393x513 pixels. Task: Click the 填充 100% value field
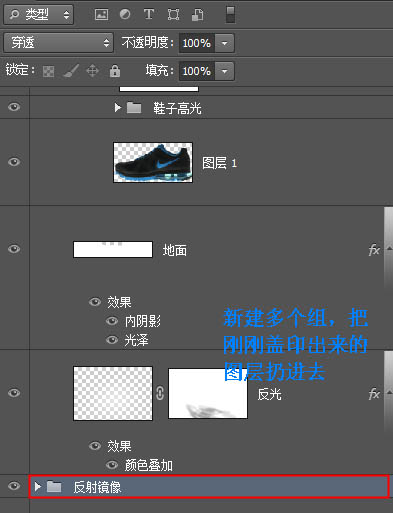(197, 71)
